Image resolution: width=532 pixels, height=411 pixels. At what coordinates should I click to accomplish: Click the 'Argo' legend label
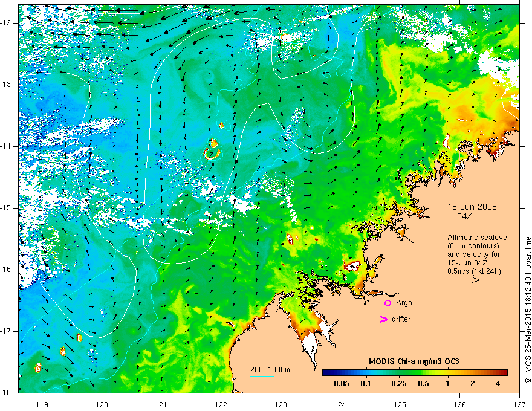[x=404, y=303]
